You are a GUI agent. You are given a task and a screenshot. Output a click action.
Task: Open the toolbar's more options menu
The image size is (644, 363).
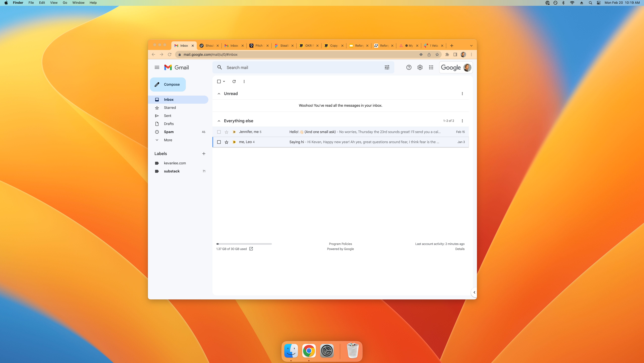pos(244,81)
